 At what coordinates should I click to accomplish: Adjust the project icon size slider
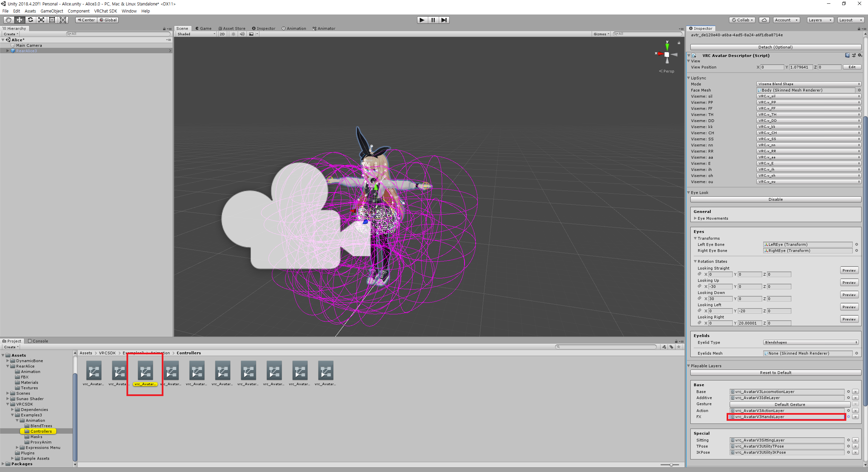point(671,465)
